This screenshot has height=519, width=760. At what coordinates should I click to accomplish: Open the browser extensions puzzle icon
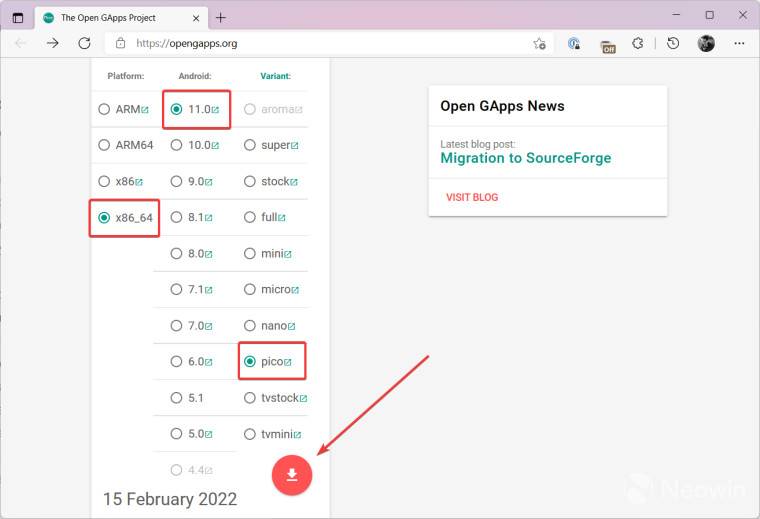tap(638, 43)
